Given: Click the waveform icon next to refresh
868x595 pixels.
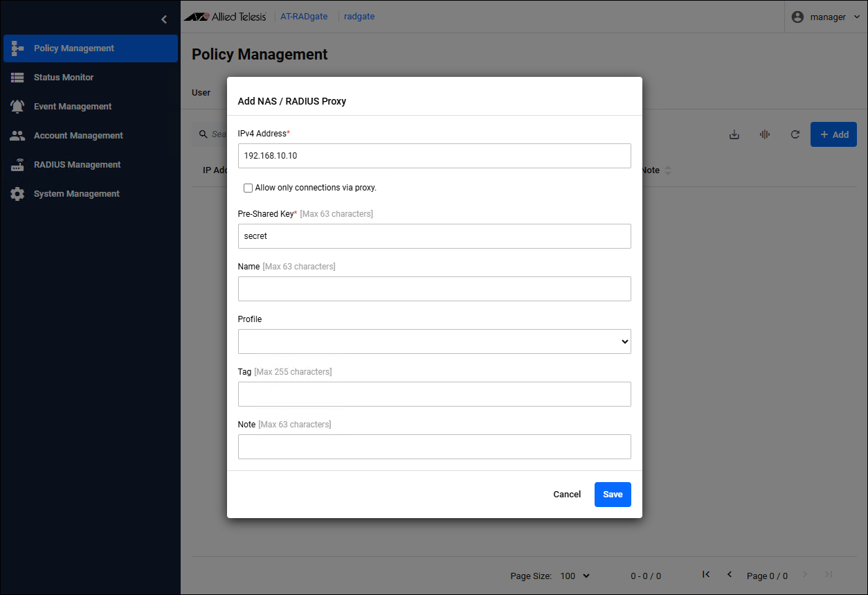Looking at the screenshot, I should tap(765, 134).
